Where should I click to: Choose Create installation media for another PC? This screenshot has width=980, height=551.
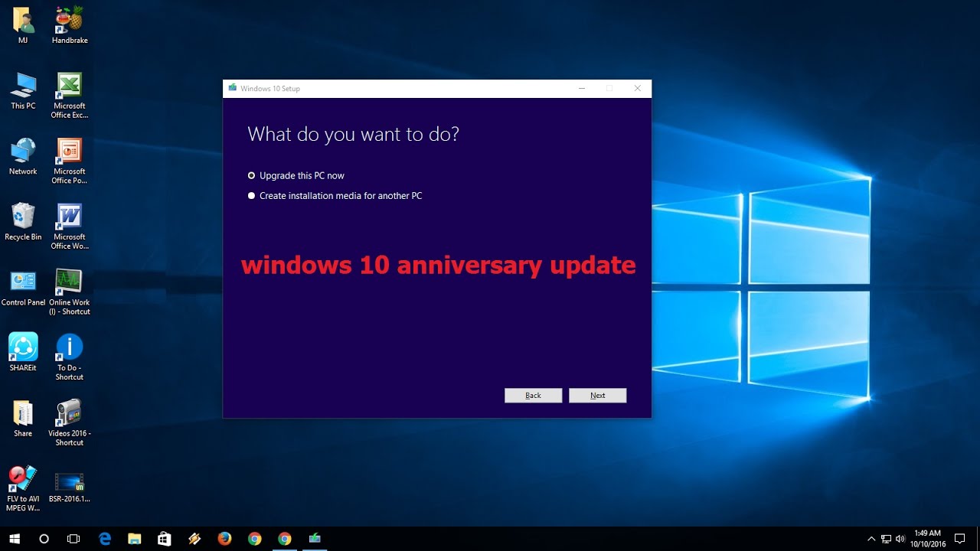[335, 196]
